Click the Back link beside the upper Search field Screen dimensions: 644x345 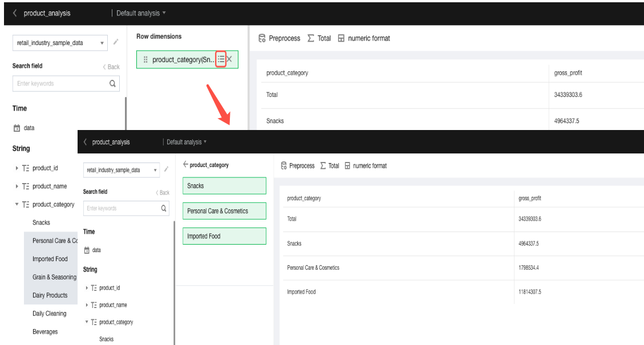point(111,67)
